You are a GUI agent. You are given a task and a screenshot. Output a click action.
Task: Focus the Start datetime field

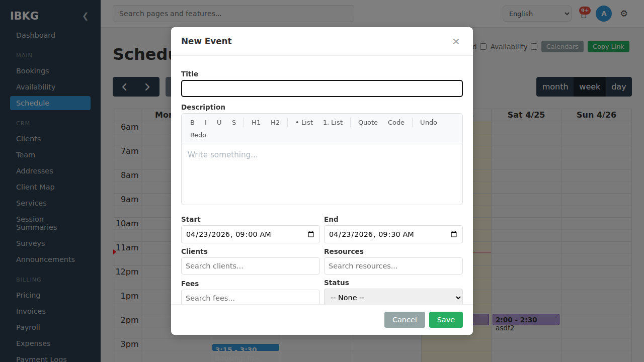point(251,234)
